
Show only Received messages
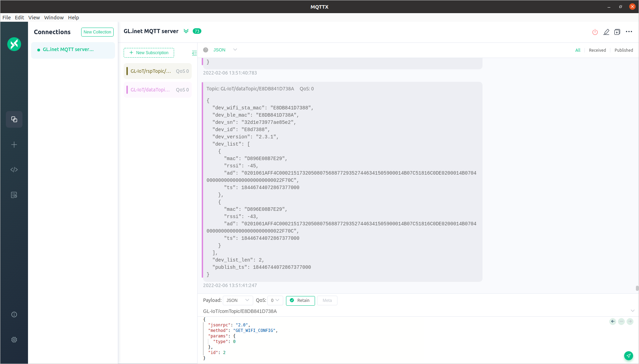[597, 50]
